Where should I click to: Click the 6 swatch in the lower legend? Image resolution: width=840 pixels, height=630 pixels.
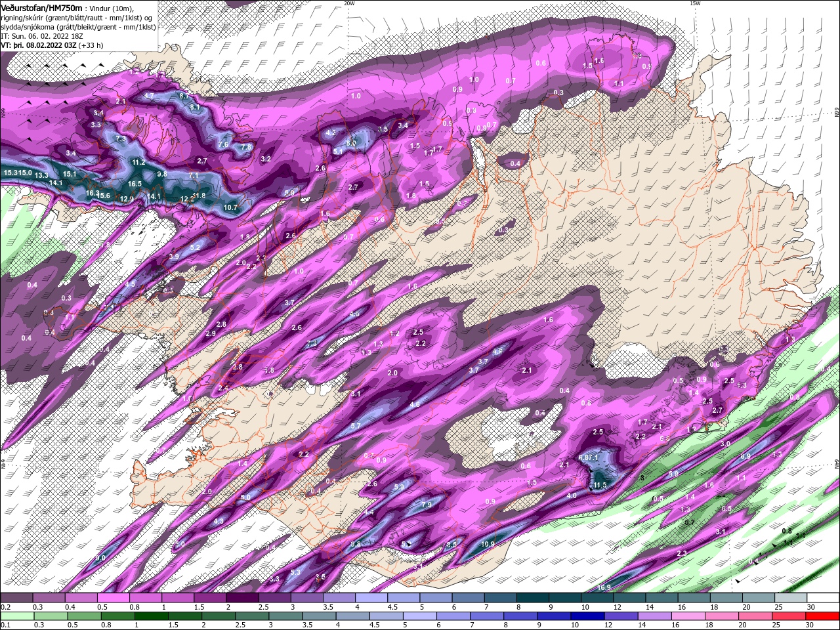tap(453, 616)
